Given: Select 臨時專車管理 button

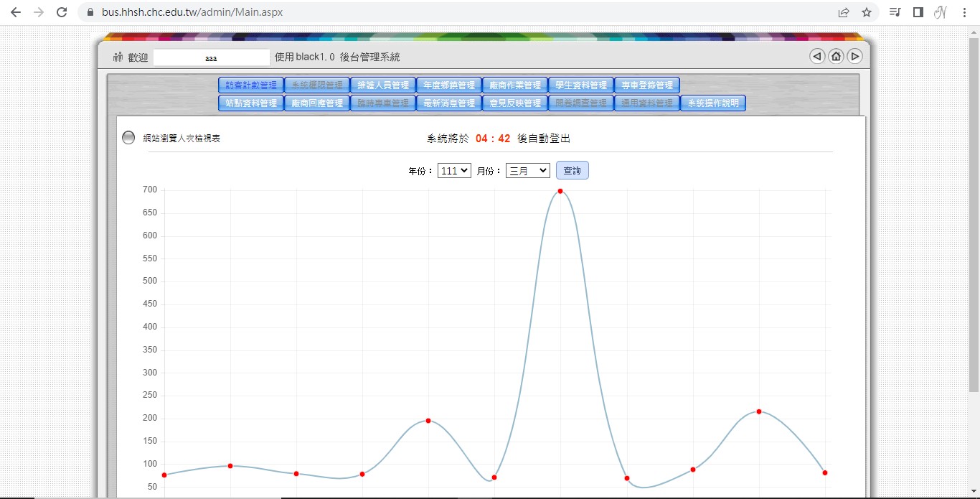Looking at the screenshot, I should pos(383,103).
